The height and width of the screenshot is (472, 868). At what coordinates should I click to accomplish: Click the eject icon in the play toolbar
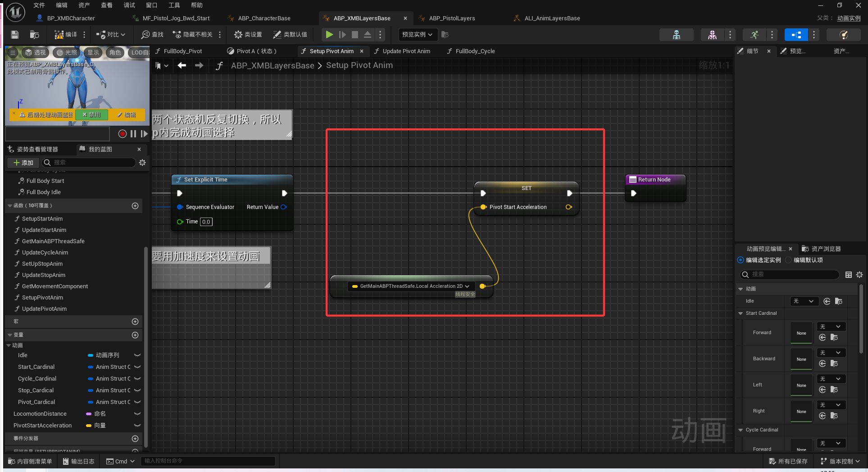[x=368, y=35]
